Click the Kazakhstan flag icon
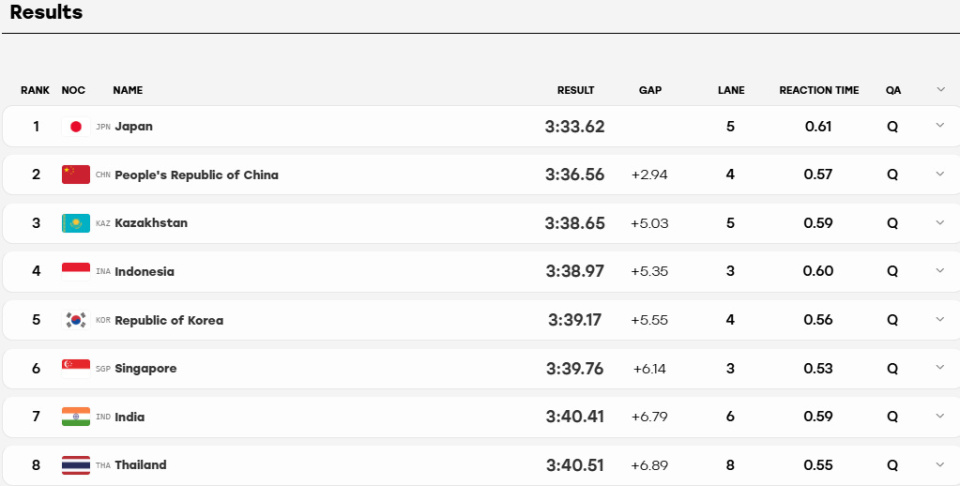960x486 pixels. [76, 223]
